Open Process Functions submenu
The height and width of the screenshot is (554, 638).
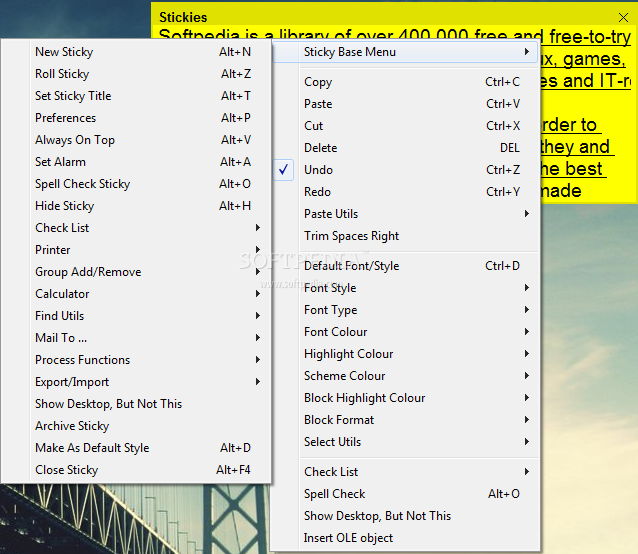(x=136, y=360)
